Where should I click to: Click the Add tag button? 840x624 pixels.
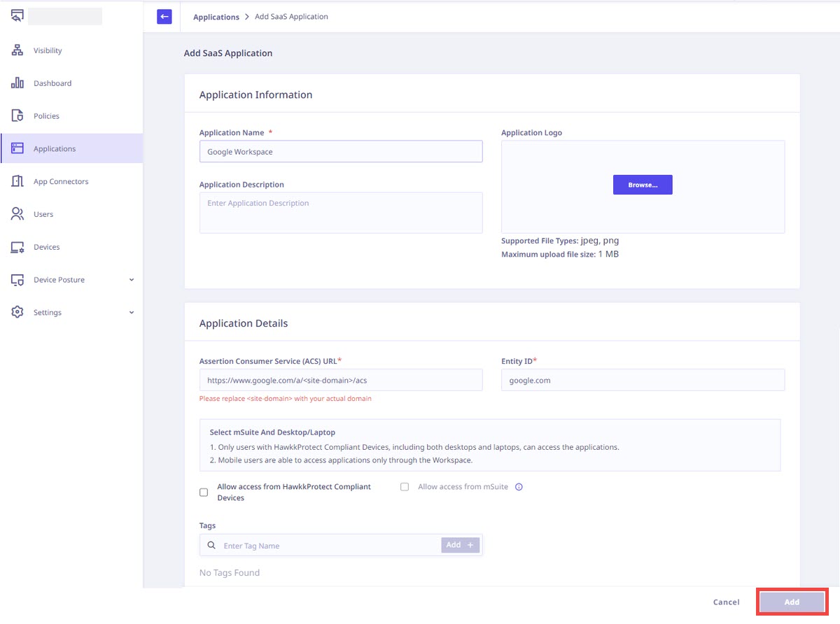coord(460,545)
